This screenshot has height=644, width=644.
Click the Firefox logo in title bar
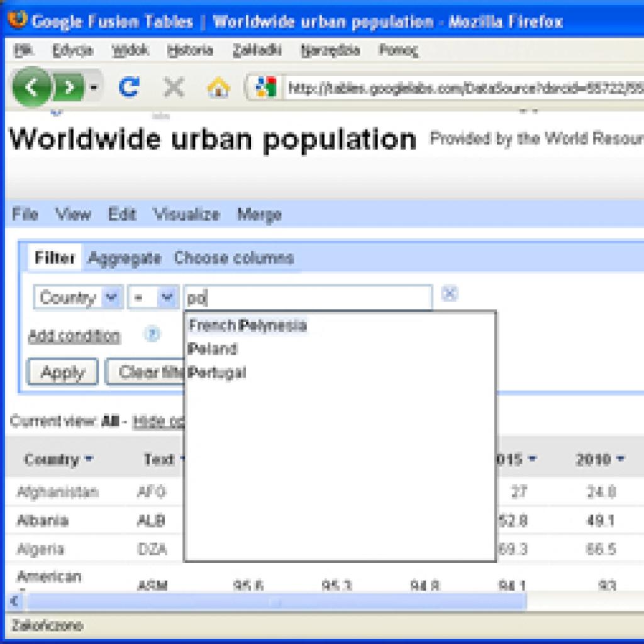(x=17, y=19)
